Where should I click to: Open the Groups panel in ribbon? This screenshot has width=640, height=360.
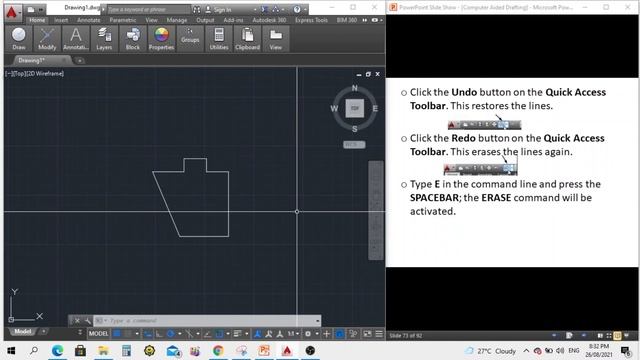pos(190,39)
